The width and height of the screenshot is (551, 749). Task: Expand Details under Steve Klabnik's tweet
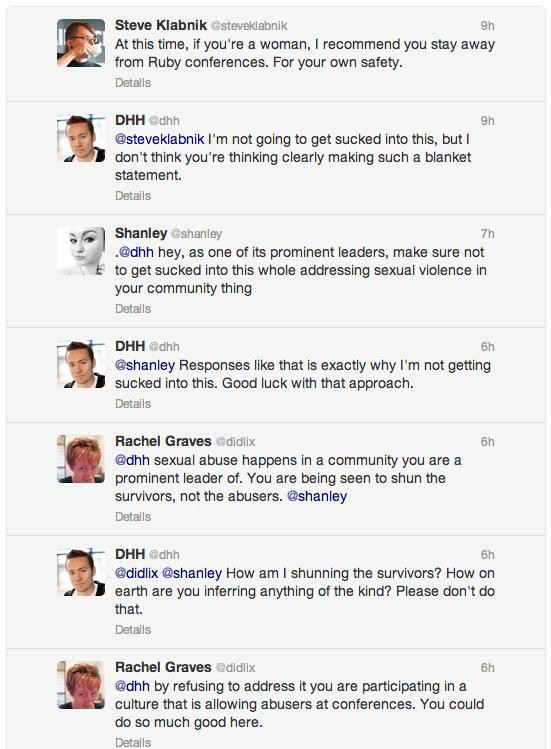133,83
